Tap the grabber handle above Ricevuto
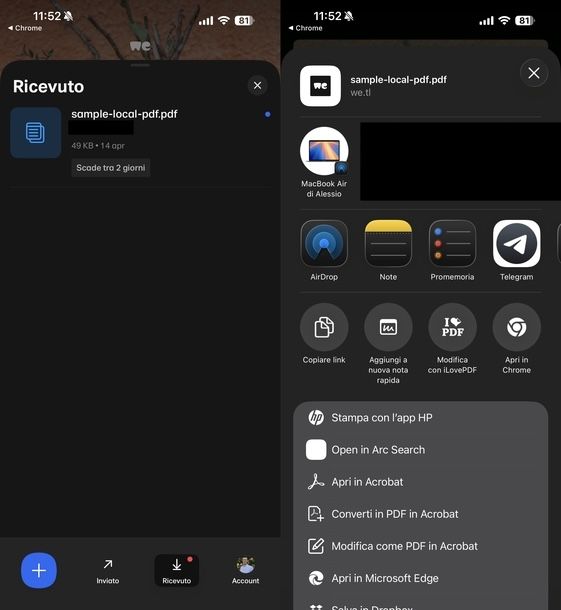The height and width of the screenshot is (610, 561). point(140,65)
